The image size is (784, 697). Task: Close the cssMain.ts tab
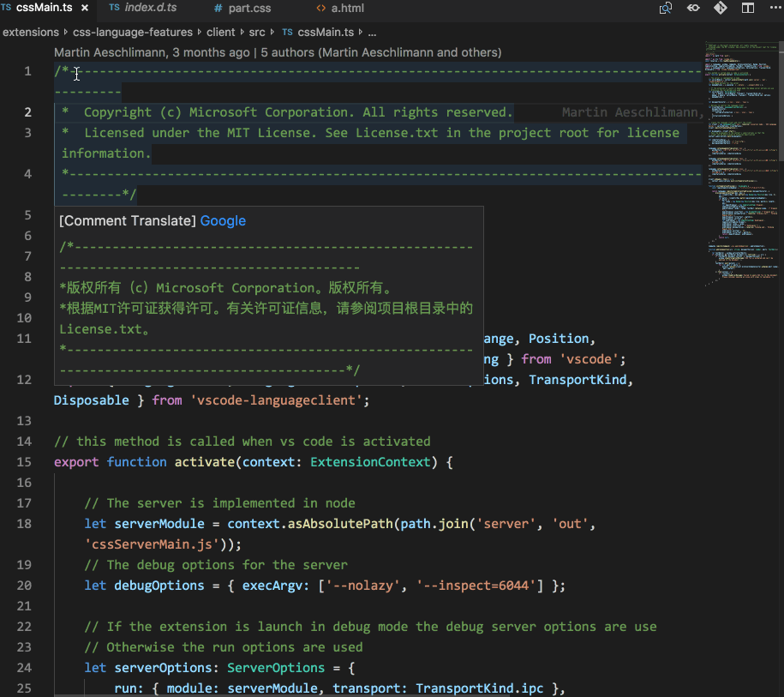pyautogui.click(x=84, y=9)
